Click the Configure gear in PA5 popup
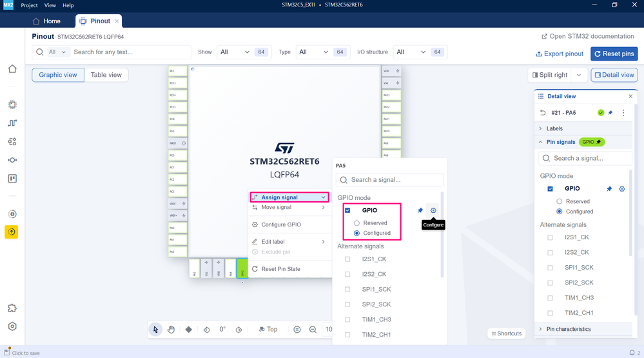The width and height of the screenshot is (644, 358). point(433,210)
